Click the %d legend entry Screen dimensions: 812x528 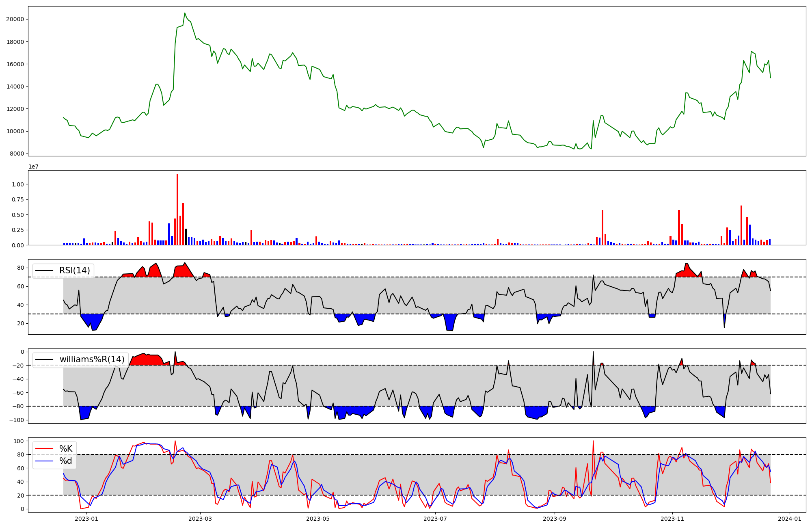tap(66, 461)
